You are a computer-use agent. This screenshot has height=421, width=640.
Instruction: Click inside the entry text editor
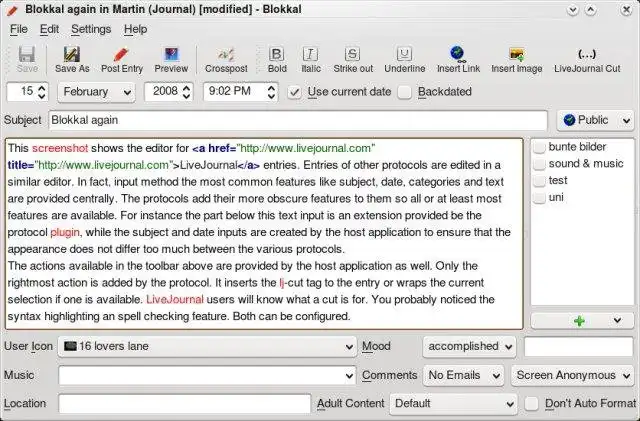point(264,234)
